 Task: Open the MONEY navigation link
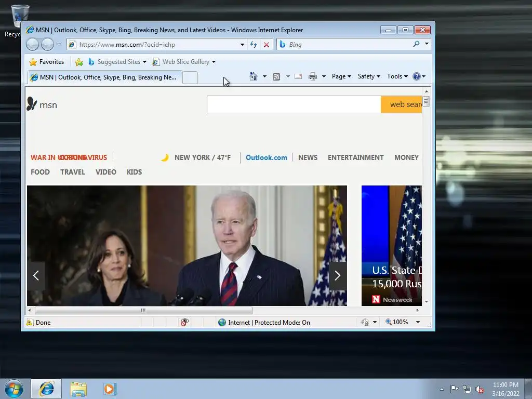click(x=406, y=157)
